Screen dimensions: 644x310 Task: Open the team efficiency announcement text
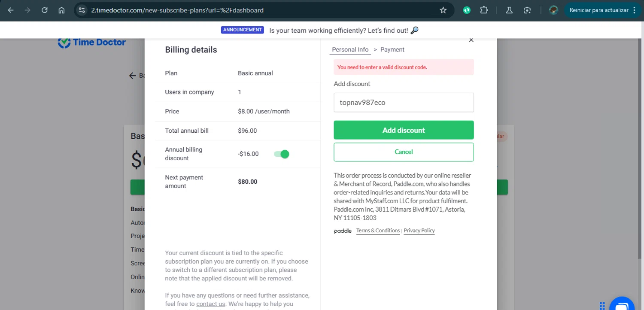pyautogui.click(x=344, y=30)
